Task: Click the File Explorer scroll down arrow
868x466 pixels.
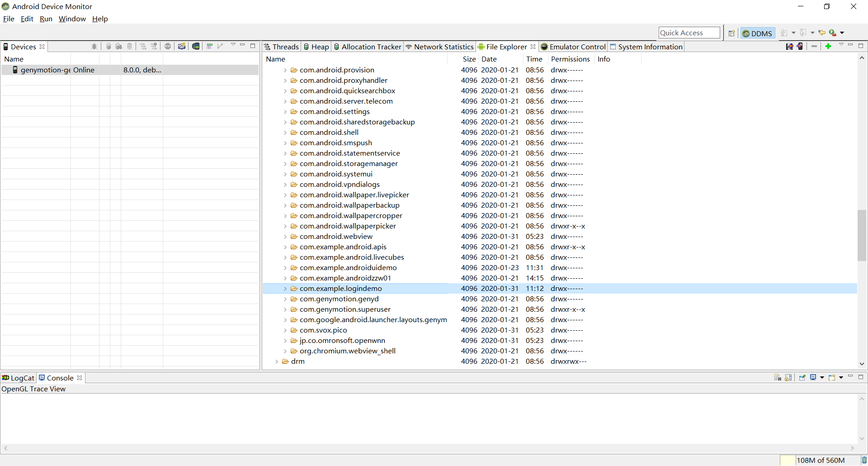Action: click(x=862, y=364)
